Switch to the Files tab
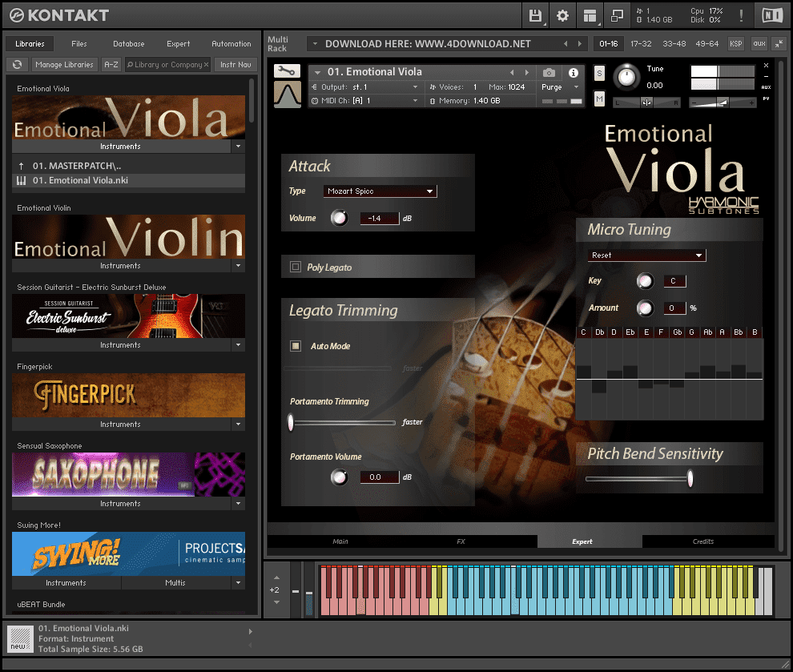This screenshot has height=672, width=793. (x=78, y=44)
